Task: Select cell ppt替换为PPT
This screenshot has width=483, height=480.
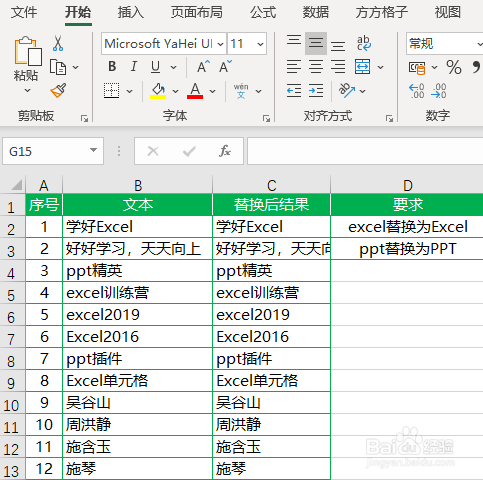Action: 407,249
